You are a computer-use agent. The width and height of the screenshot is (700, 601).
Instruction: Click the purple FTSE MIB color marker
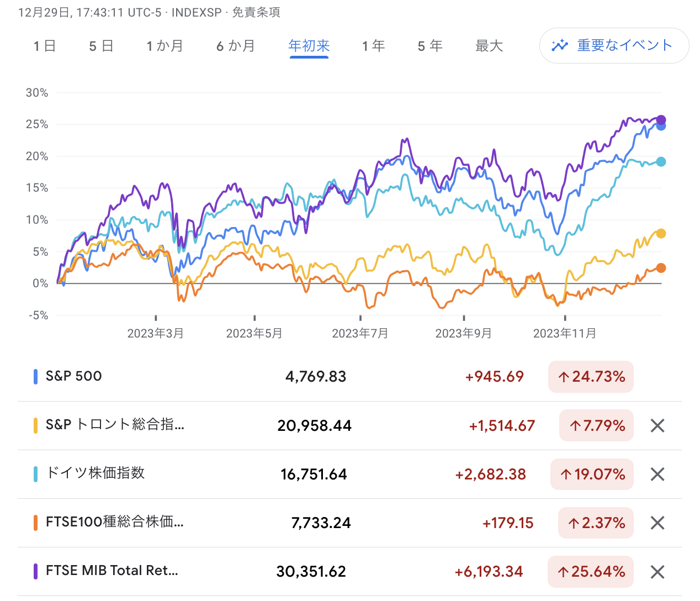pyautogui.click(x=35, y=571)
